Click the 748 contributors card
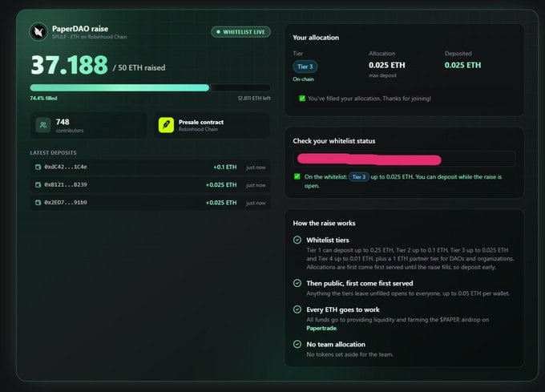The image size is (545, 392). coord(89,125)
